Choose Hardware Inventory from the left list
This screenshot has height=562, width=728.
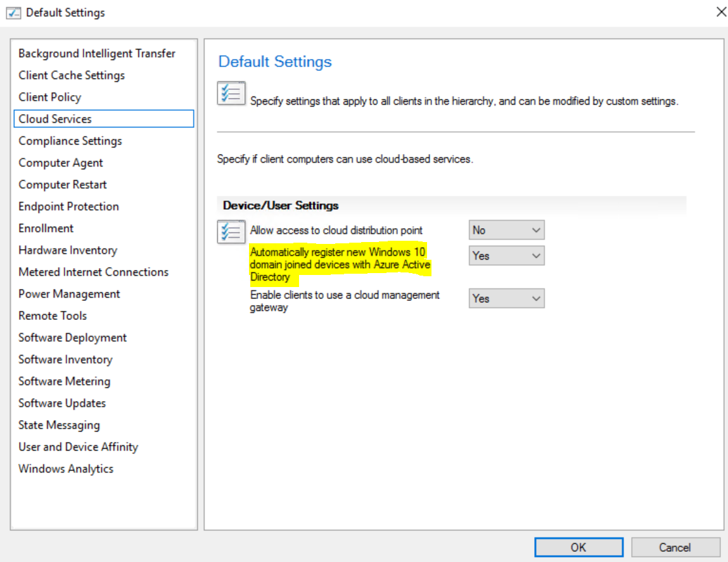[68, 250]
